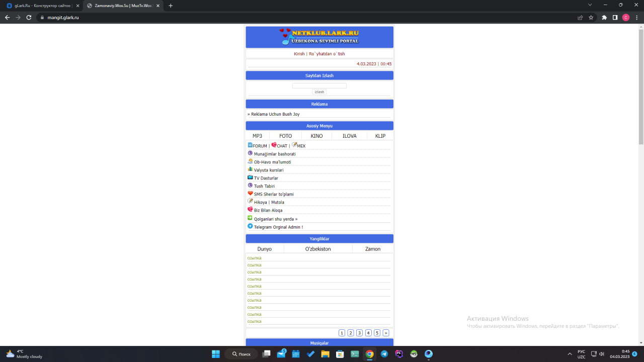
Task: Open the Kirish login link
Action: point(299,54)
